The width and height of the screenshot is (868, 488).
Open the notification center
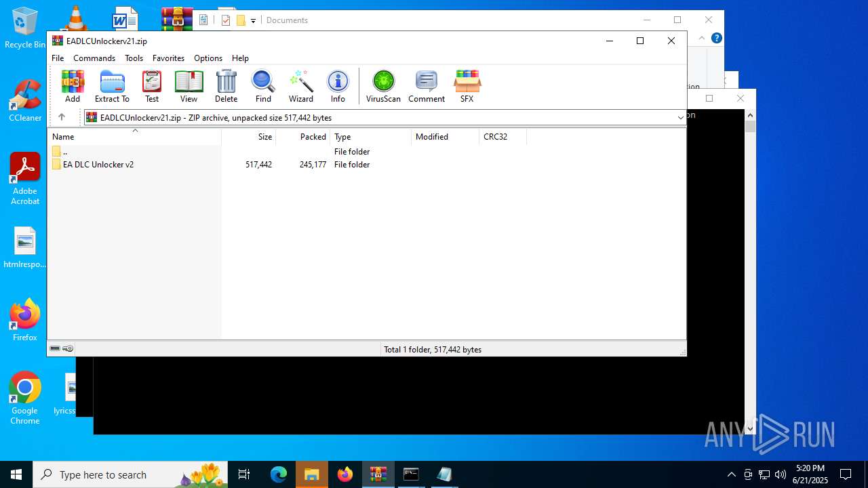click(846, 474)
